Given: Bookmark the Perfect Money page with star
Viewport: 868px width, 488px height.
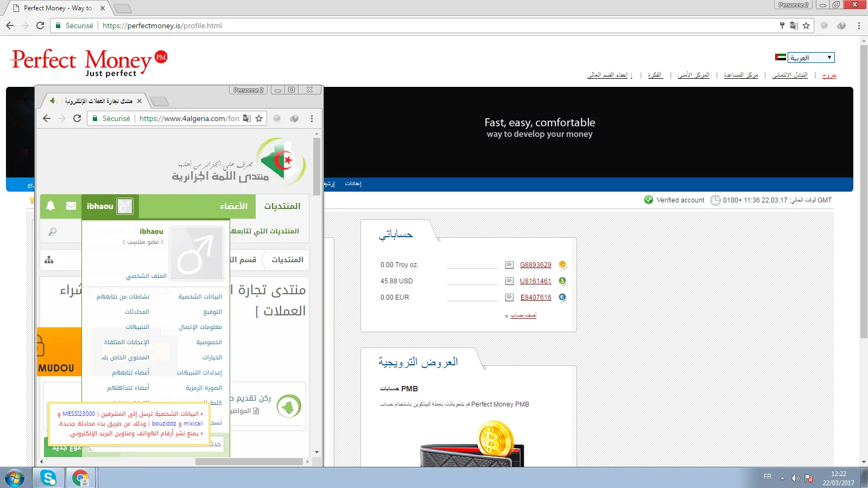Looking at the screenshot, I should 806,26.
